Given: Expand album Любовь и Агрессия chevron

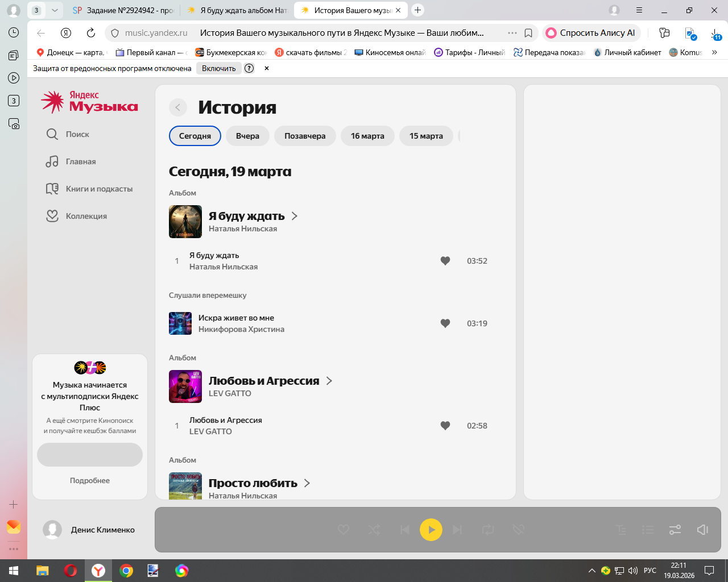Looking at the screenshot, I should click(329, 381).
